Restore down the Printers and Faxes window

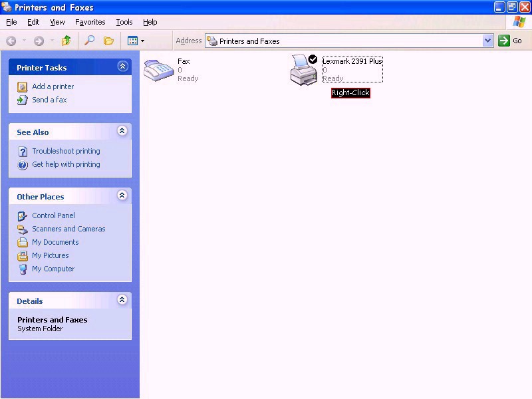pos(512,7)
